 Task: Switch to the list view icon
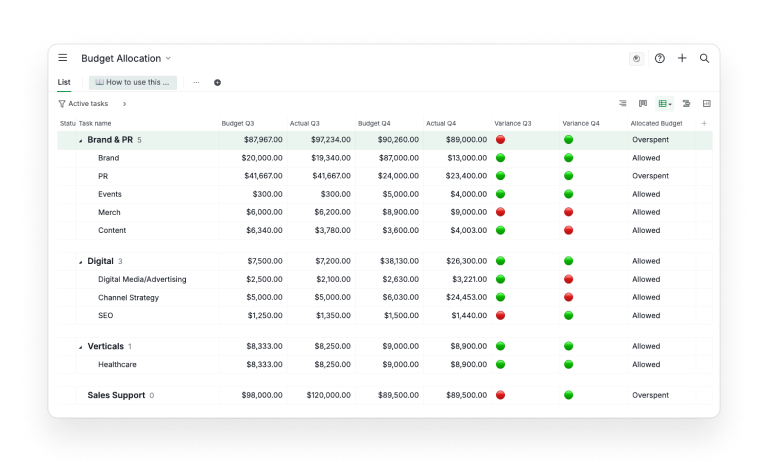point(623,103)
